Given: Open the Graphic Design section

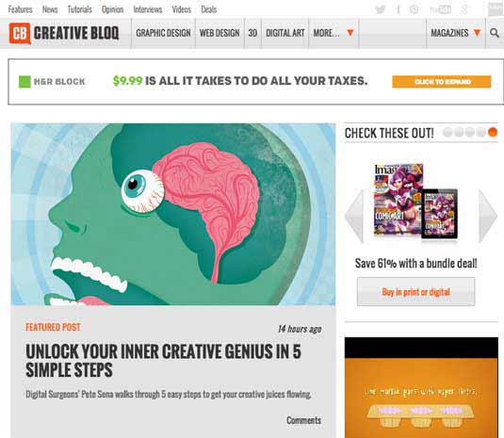Looking at the screenshot, I should tap(163, 33).
